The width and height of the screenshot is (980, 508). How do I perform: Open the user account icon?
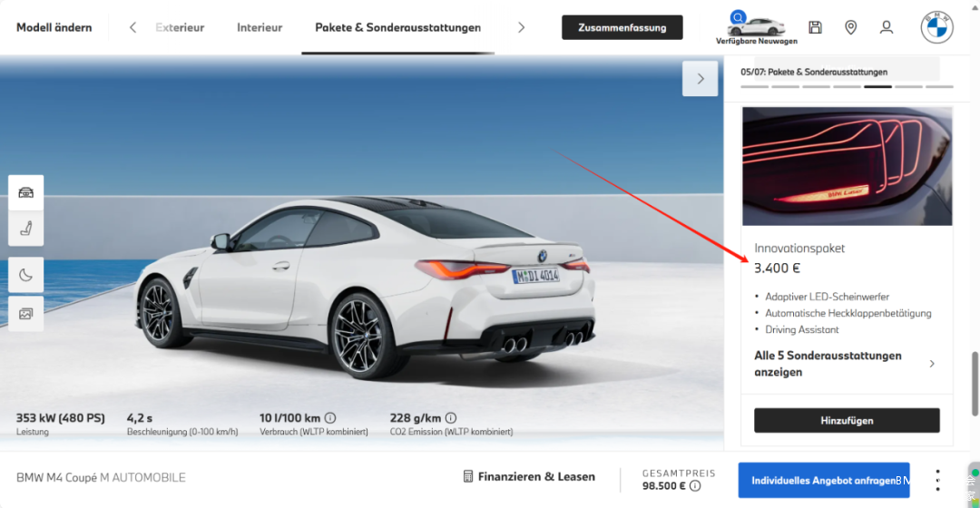tap(887, 27)
